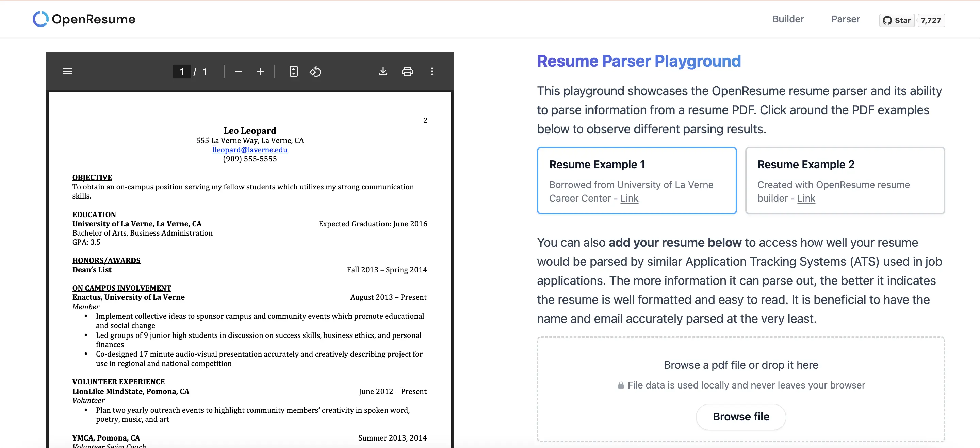Click the Fall 2013 – Spring 2014 date

[387, 270]
